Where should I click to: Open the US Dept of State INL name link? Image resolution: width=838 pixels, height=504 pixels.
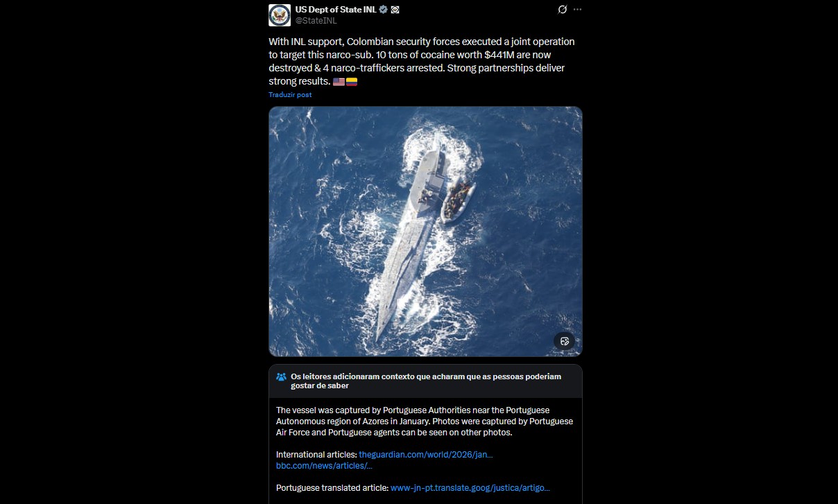(336, 10)
